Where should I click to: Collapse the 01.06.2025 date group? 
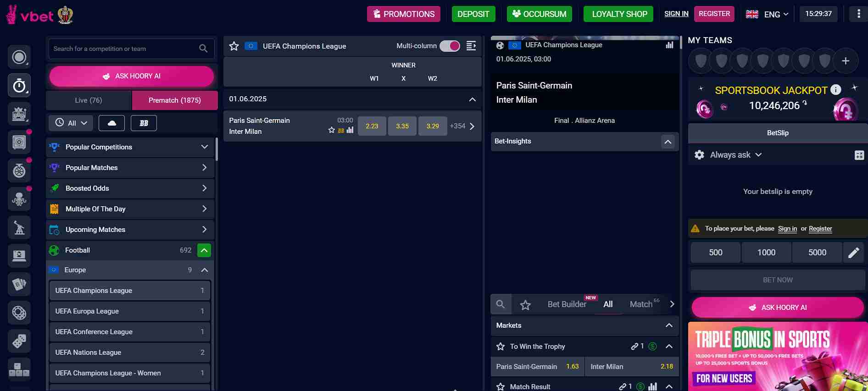point(472,99)
